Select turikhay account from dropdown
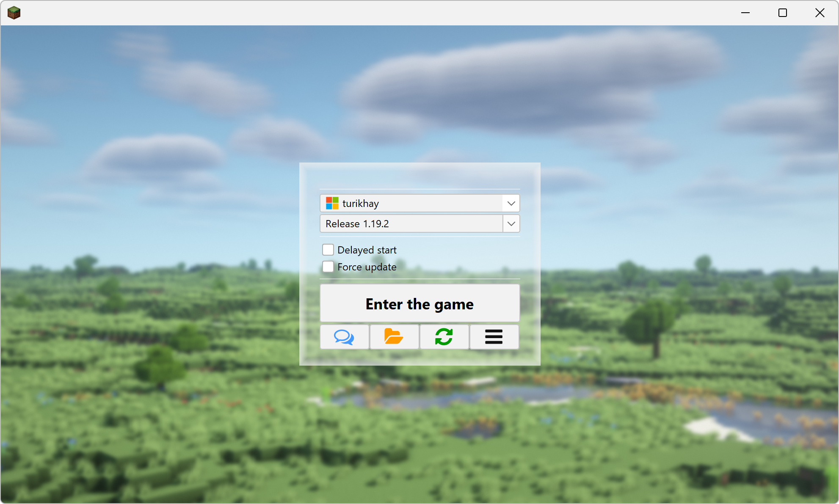 (x=419, y=203)
